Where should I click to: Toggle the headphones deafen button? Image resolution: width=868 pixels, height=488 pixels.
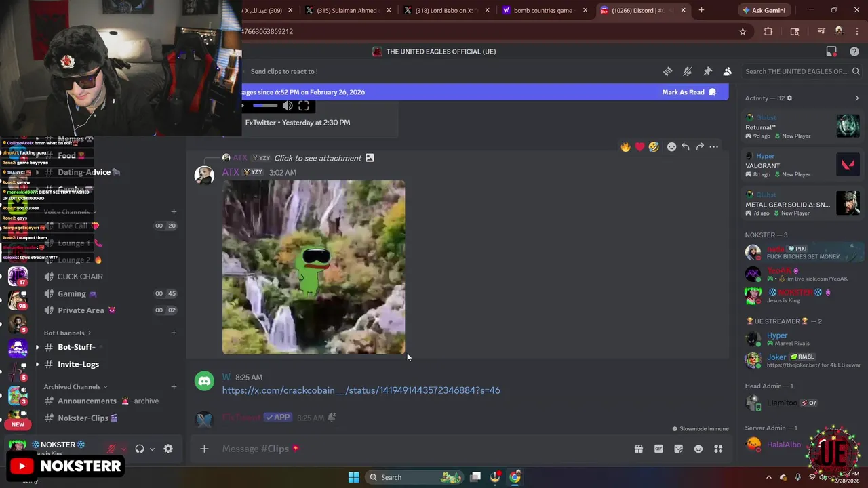point(140,449)
